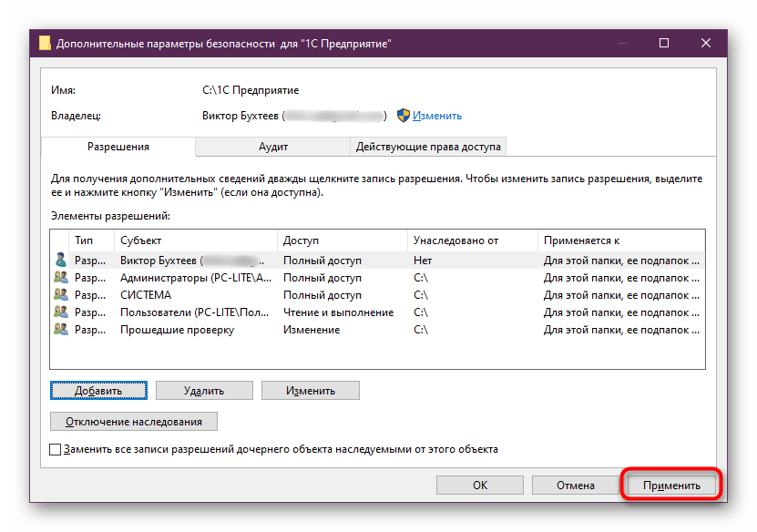Click the Унаследовано от column header
Screen dimensions: 757x532
[473, 240]
